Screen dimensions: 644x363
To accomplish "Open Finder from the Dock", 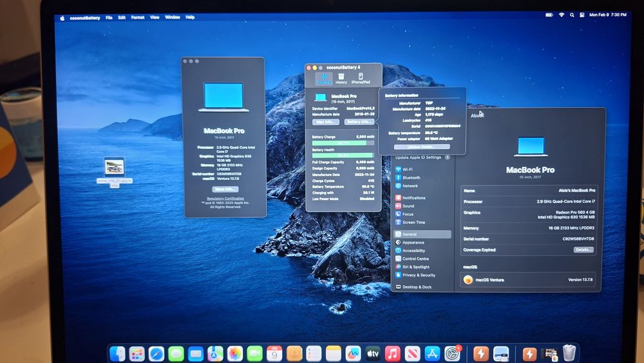I will click(x=117, y=353).
